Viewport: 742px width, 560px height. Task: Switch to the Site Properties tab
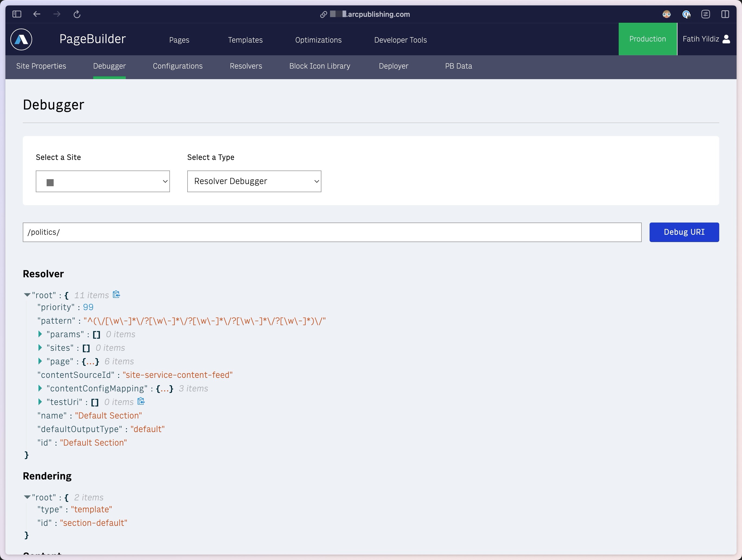coord(41,66)
